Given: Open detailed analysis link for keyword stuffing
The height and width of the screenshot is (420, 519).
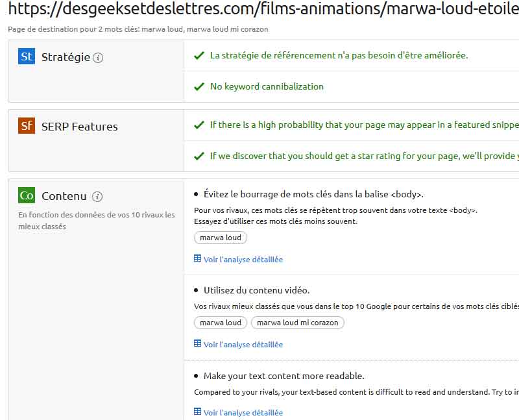Looking at the screenshot, I should pos(243,260).
